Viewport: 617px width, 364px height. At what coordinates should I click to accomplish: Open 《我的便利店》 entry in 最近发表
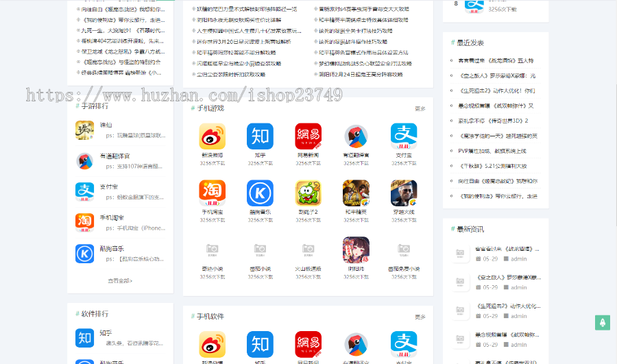[498, 196]
